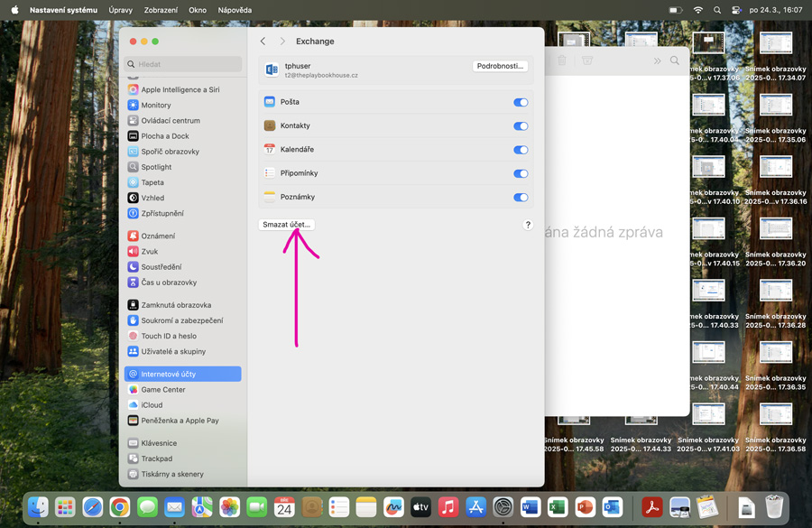Screen dimensions: 812x528
Task: Disable Pošta sync toggle
Action: click(521, 102)
